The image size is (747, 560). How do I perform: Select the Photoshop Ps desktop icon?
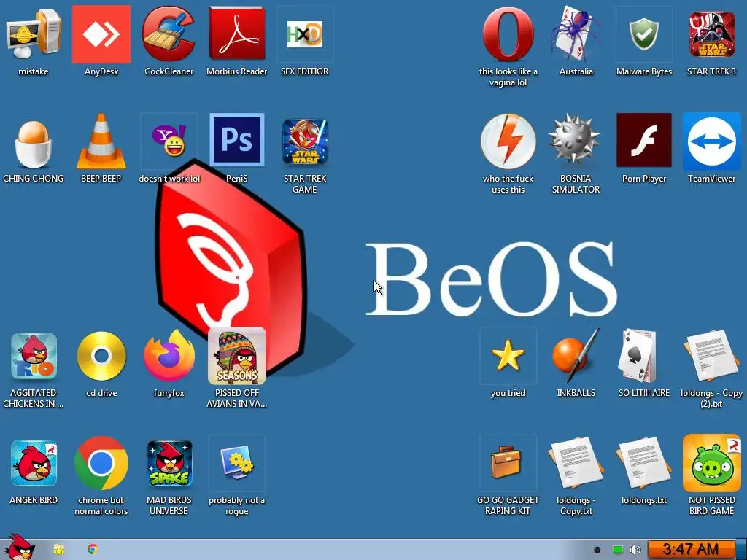tap(237, 140)
